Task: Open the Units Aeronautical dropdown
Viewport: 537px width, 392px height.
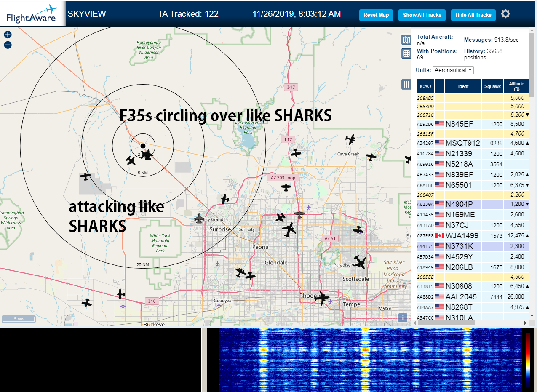Action: pyautogui.click(x=453, y=70)
